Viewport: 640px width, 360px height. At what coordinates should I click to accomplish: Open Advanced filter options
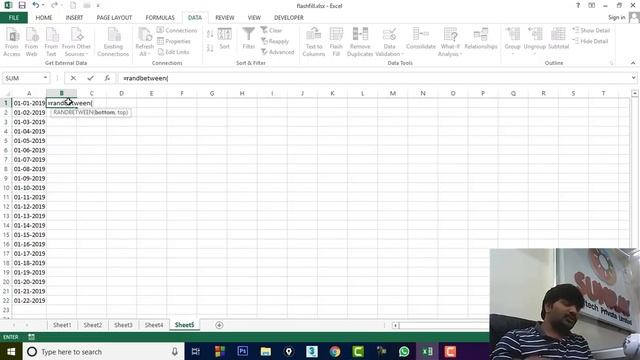pyautogui.click(x=278, y=52)
